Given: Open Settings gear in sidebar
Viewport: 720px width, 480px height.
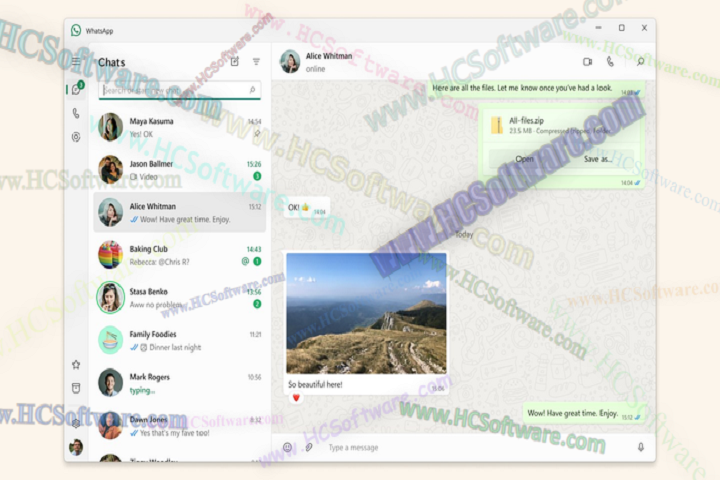Looking at the screenshot, I should point(76,423).
